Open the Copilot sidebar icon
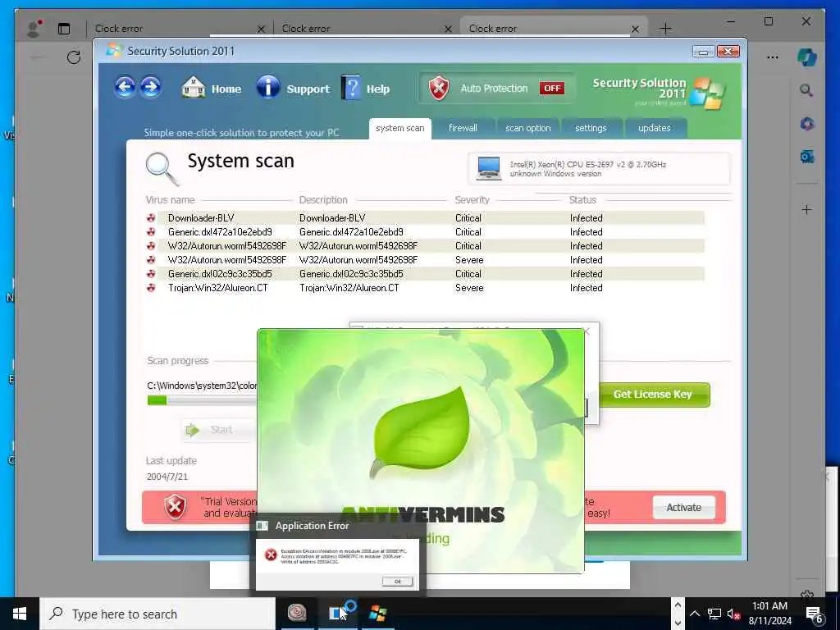The image size is (840, 630). tap(807, 57)
